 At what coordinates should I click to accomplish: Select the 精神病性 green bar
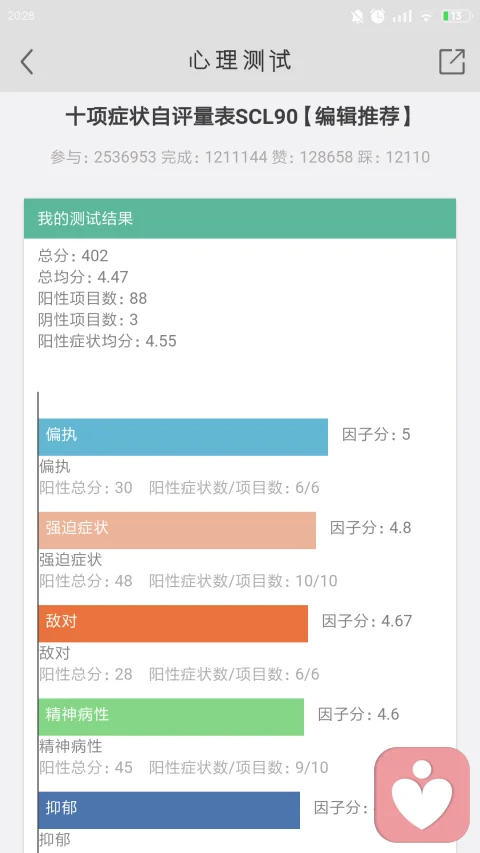click(x=171, y=716)
